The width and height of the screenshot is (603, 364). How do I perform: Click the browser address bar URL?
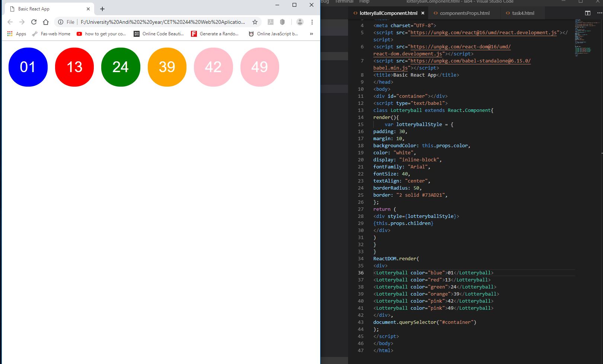[163, 22]
